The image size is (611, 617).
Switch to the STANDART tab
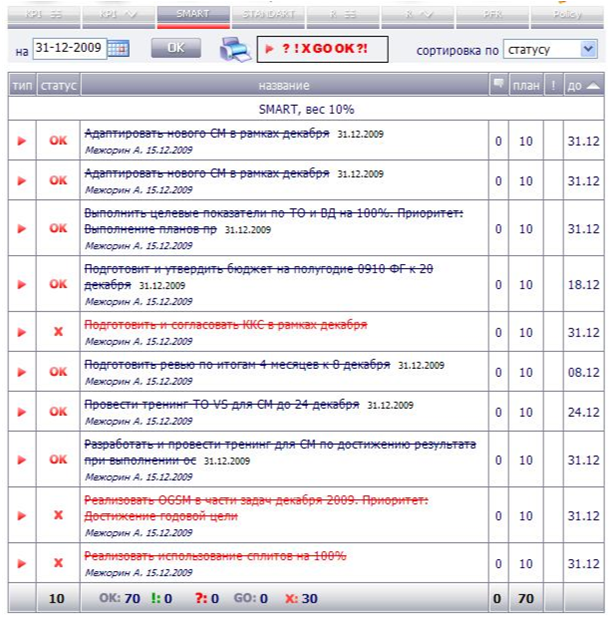(x=268, y=16)
